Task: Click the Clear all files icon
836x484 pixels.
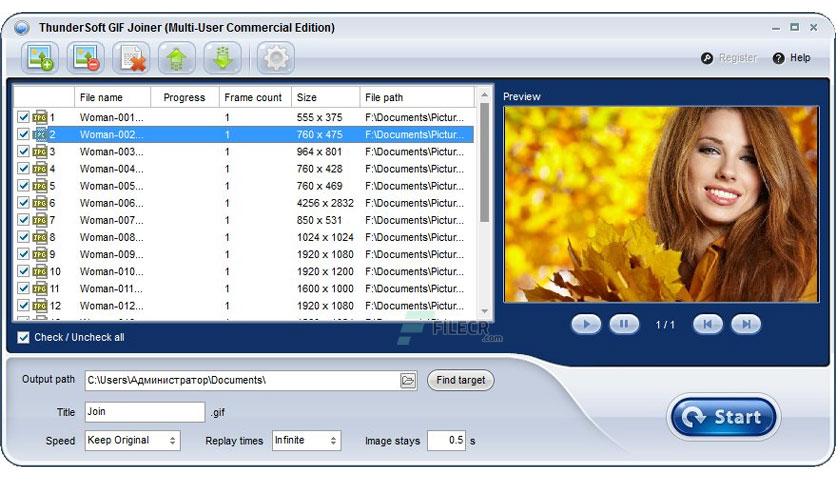Action: tap(131, 58)
